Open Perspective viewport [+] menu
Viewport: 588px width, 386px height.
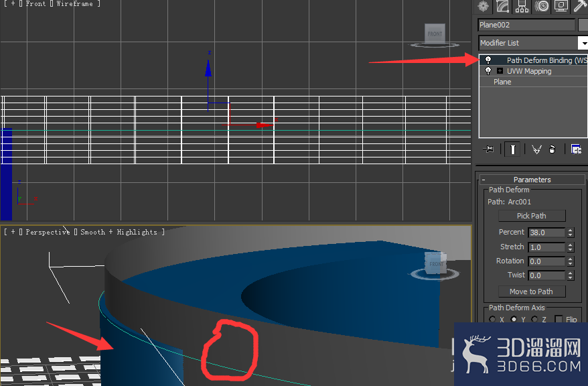tap(13, 232)
